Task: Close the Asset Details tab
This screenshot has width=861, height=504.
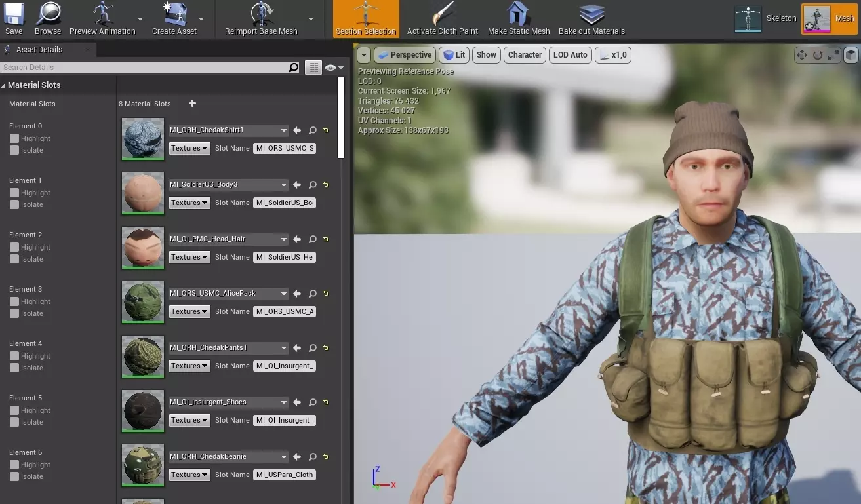Action: (88, 50)
